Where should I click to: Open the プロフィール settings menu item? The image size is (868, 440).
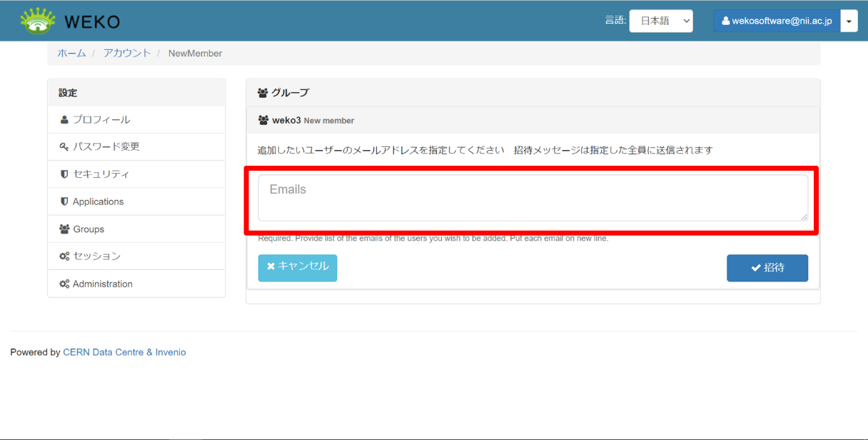[x=101, y=120]
